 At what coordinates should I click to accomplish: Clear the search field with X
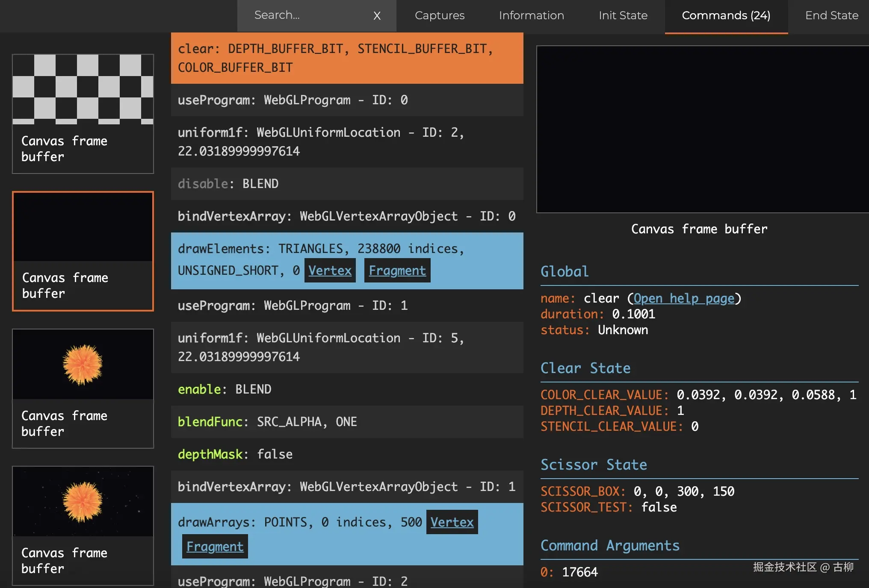[x=377, y=16]
